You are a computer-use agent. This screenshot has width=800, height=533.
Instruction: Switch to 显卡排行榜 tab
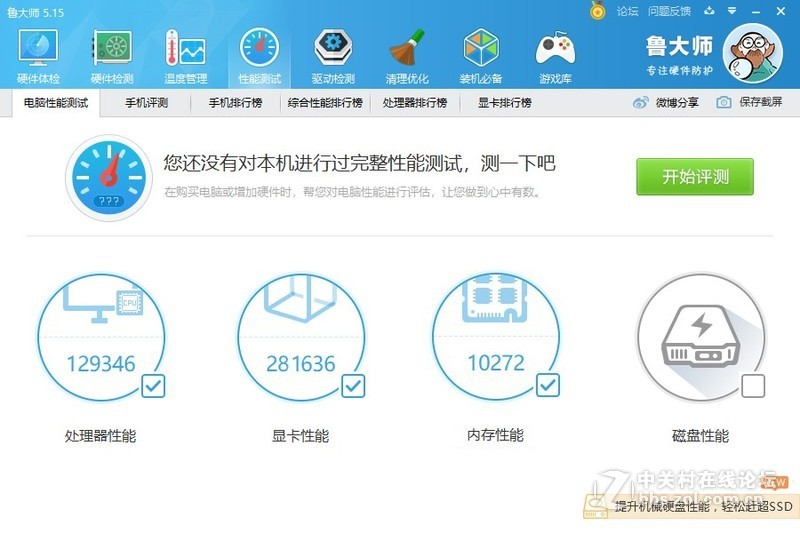[505, 103]
